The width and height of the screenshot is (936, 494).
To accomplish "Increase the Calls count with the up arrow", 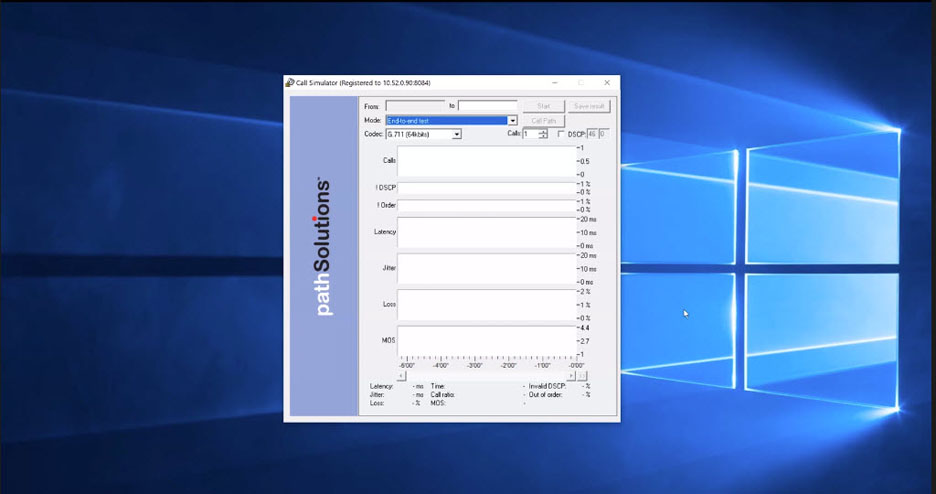I will (x=543, y=131).
